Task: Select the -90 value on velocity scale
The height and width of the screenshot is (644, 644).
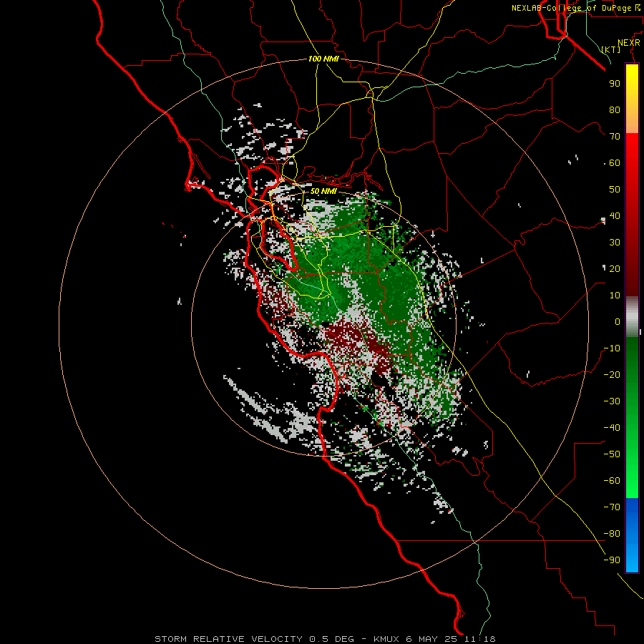Action: coord(612,560)
